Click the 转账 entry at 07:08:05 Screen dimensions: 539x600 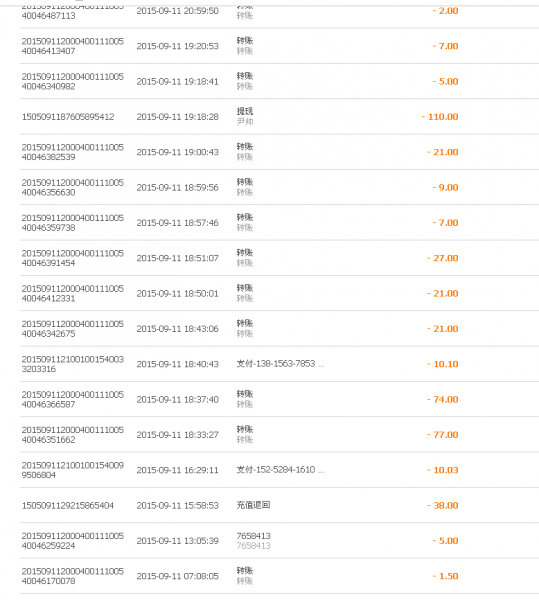245,571
